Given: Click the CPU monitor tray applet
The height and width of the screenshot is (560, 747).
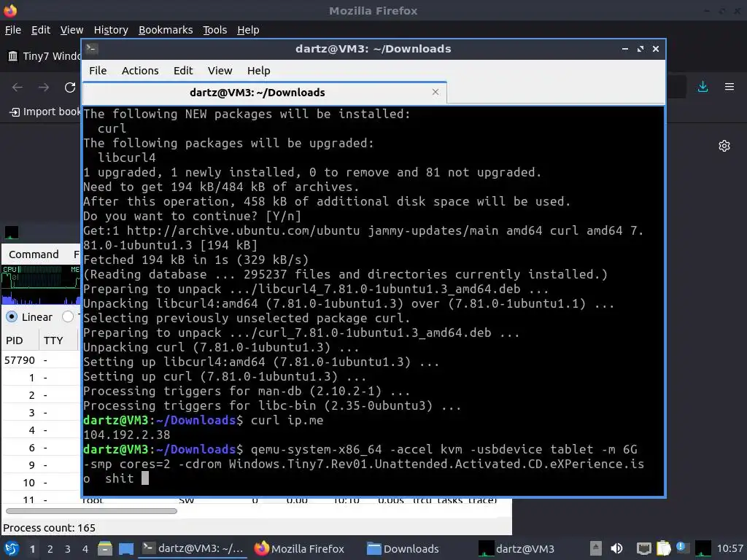Looking at the screenshot, I should (x=703, y=548).
